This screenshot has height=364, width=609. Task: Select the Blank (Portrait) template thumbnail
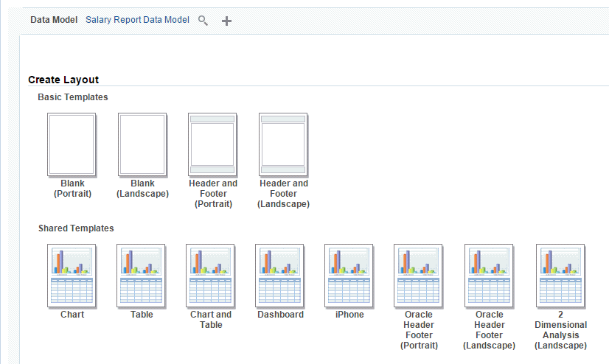(x=72, y=144)
